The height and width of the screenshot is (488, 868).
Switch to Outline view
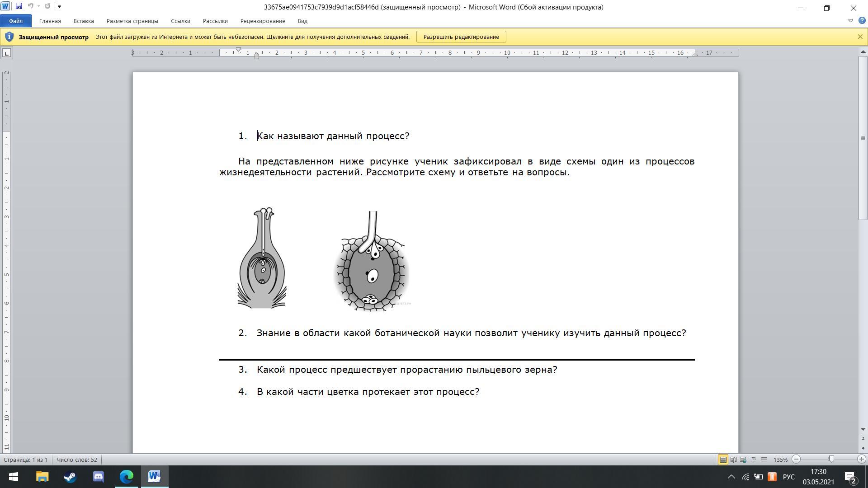754,460
